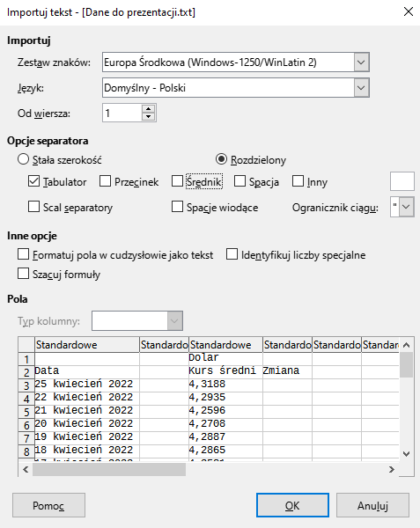420x528 pixels.
Task: Open the Zestaw znaków dropdown
Action: pyautogui.click(x=361, y=62)
